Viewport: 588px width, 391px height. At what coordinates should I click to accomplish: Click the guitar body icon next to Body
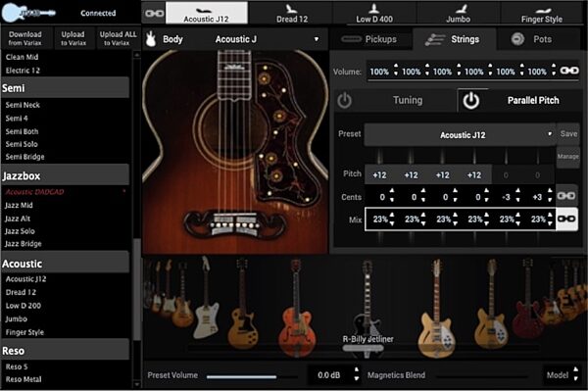[x=151, y=39]
